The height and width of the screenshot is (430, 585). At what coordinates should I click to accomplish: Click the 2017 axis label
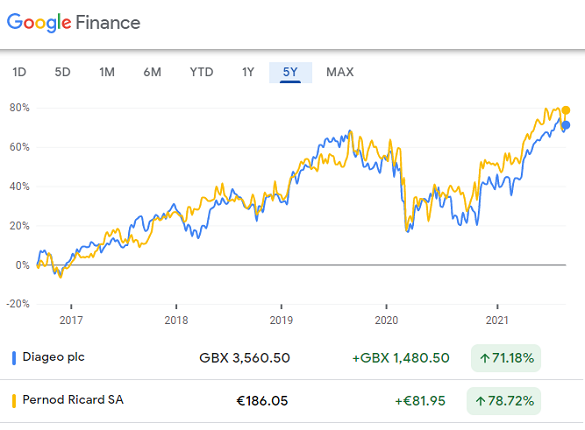point(71,320)
